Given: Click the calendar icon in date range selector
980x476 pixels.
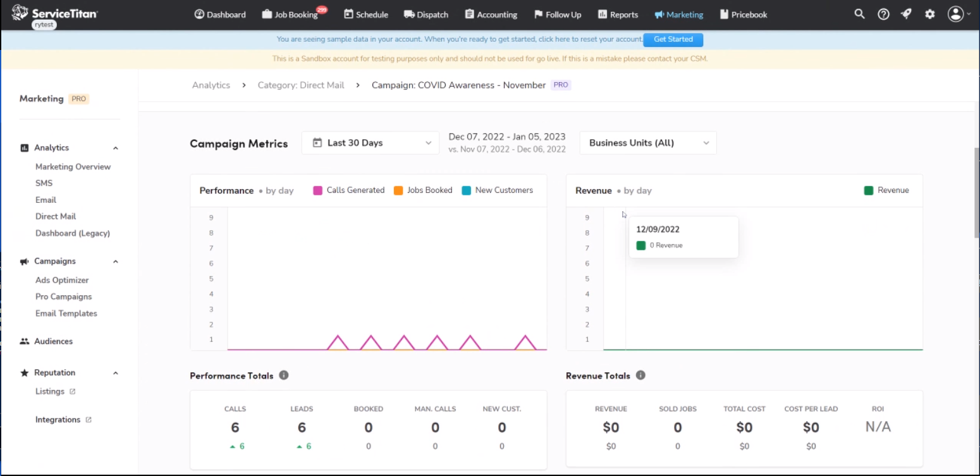Looking at the screenshot, I should tap(317, 143).
